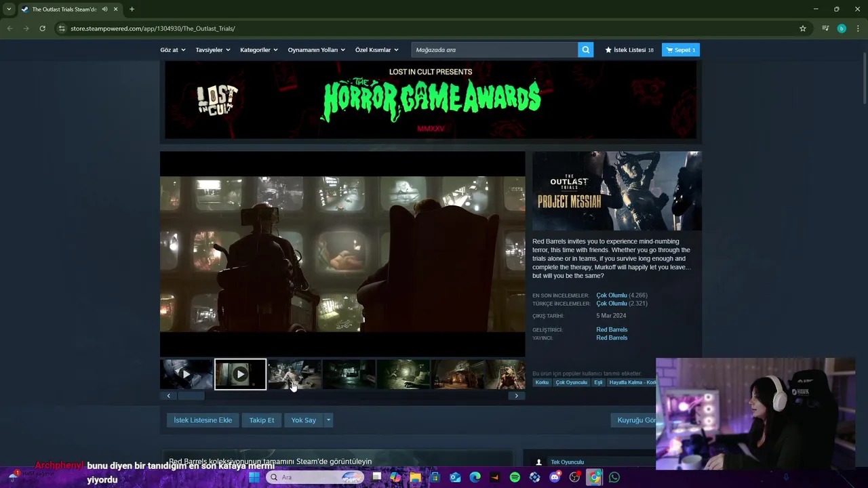This screenshot has width=868, height=488.
Task: Open the media control icon in toolbar
Action: pos(825,28)
